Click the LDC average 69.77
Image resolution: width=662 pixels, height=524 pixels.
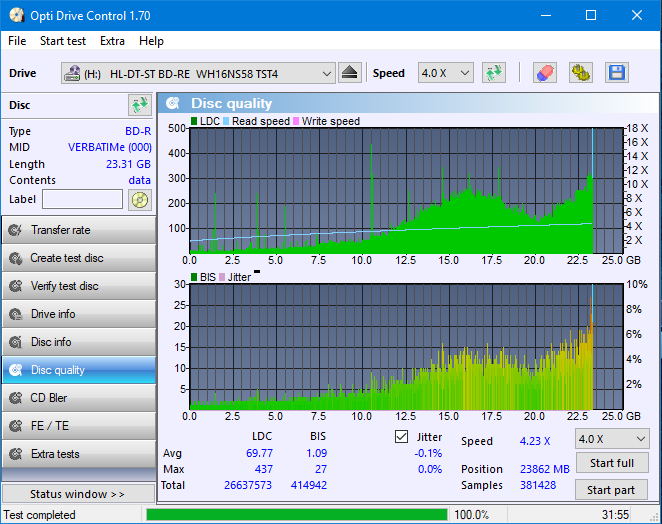259,453
